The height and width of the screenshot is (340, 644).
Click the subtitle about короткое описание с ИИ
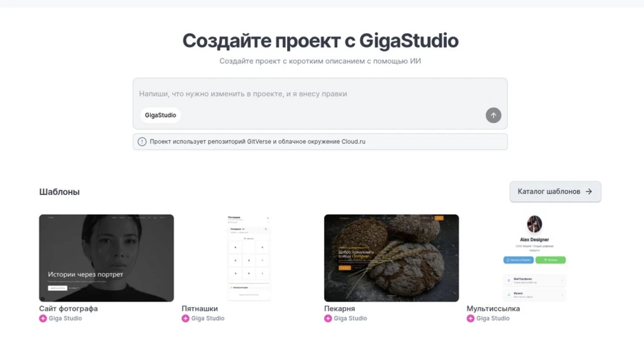pos(320,62)
